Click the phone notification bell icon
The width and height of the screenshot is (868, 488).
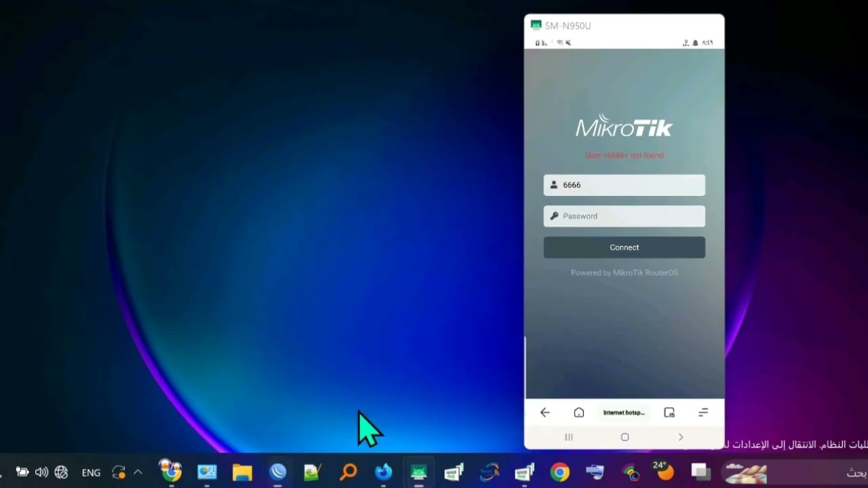[x=696, y=43]
